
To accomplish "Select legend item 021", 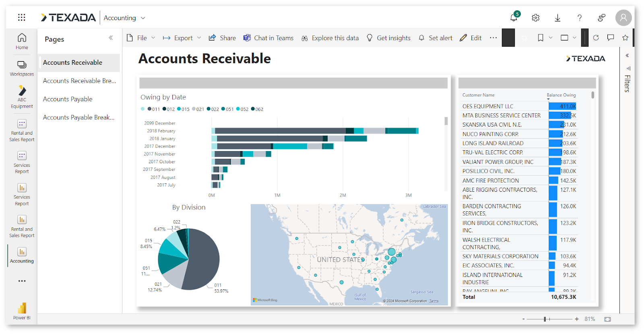I will point(198,109).
